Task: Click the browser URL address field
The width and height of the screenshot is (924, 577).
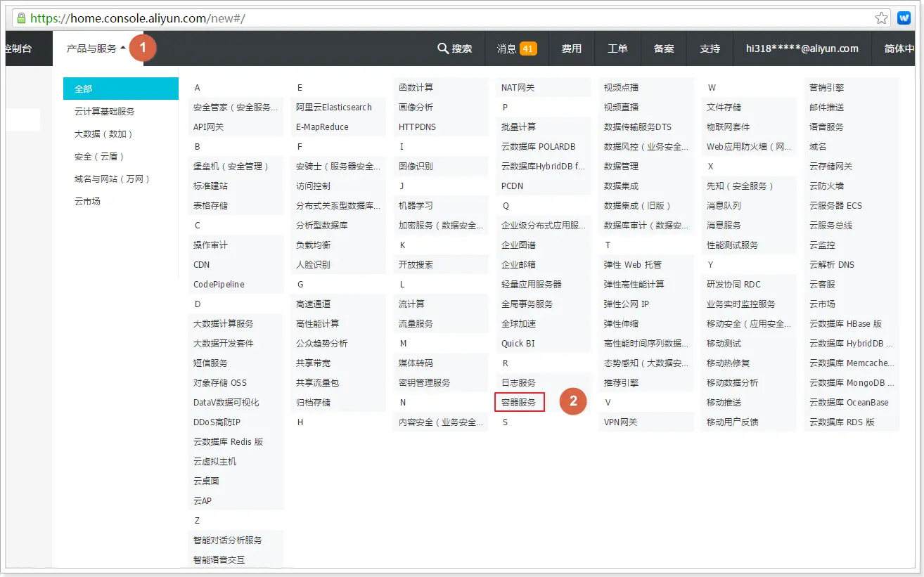Action: (x=450, y=18)
